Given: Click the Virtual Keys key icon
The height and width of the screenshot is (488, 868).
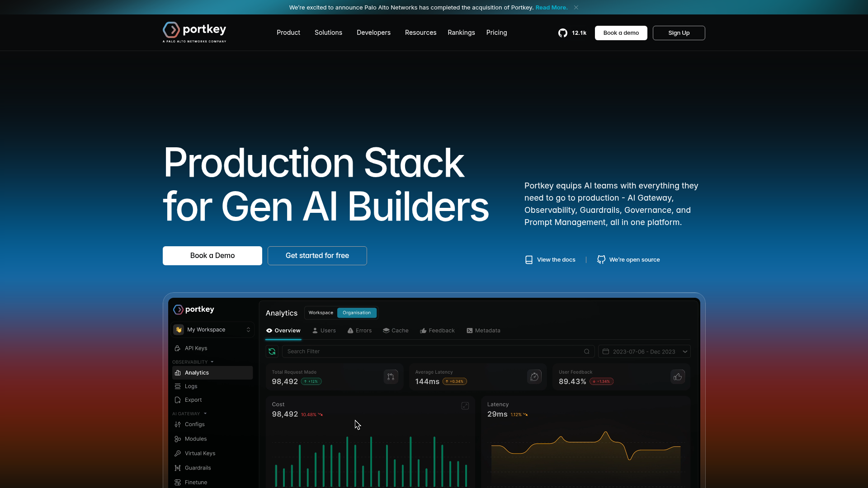Looking at the screenshot, I should click(x=178, y=453).
